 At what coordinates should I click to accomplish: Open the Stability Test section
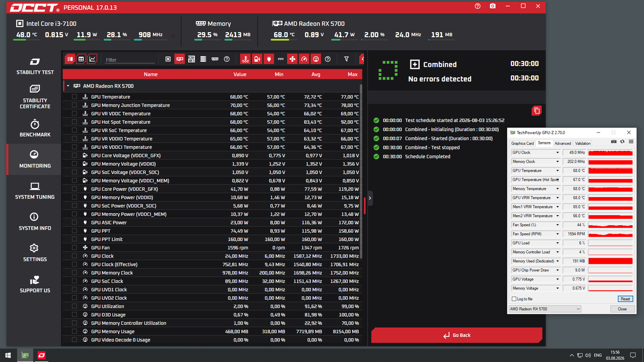35,66
